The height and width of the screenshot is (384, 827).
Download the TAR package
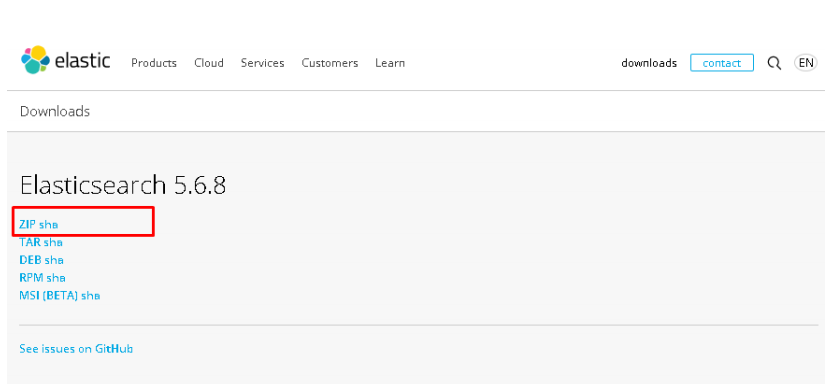[30, 242]
